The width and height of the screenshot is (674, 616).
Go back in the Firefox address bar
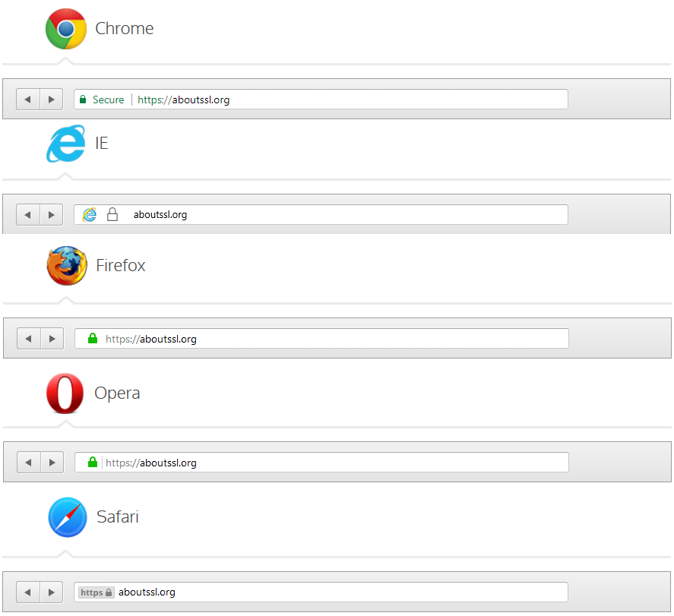tap(29, 339)
